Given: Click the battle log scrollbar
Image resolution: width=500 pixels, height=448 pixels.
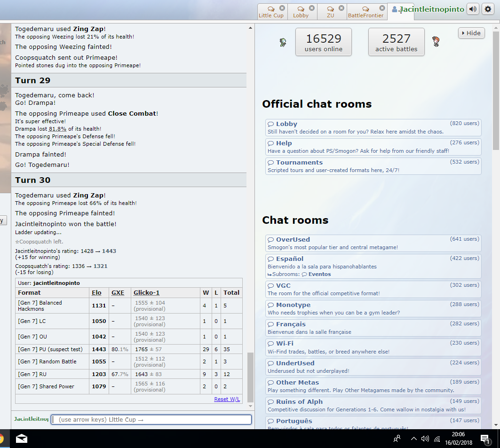Looking at the screenshot, I should 250,376.
